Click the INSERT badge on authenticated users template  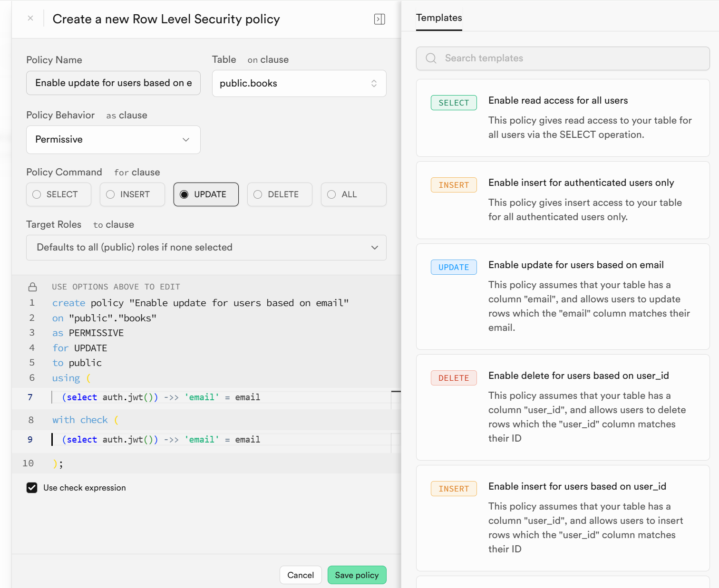[454, 185]
